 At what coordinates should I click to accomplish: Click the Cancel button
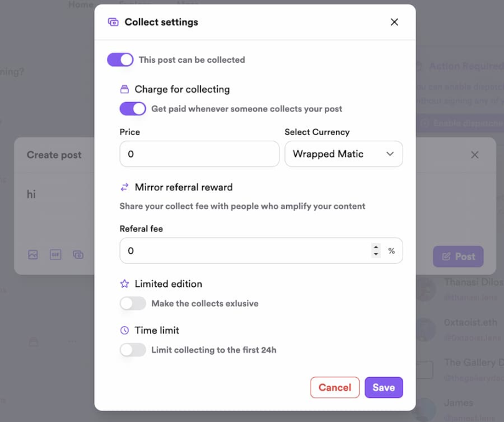click(335, 387)
